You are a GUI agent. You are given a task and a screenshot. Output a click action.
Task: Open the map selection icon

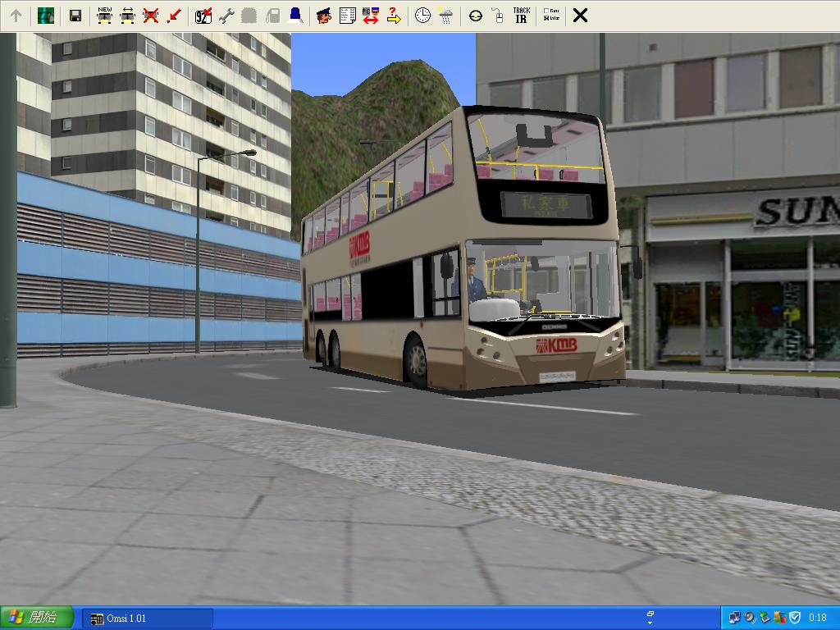(46, 16)
